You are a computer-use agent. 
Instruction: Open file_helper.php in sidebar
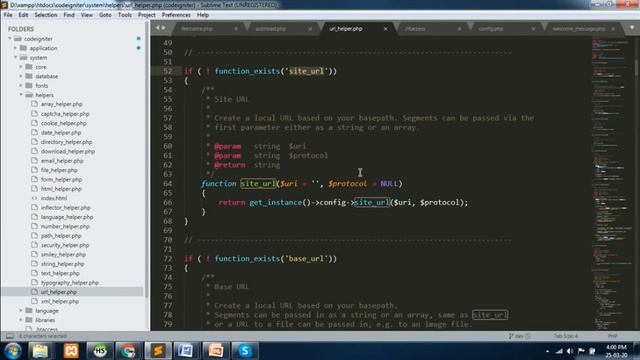coord(59,170)
